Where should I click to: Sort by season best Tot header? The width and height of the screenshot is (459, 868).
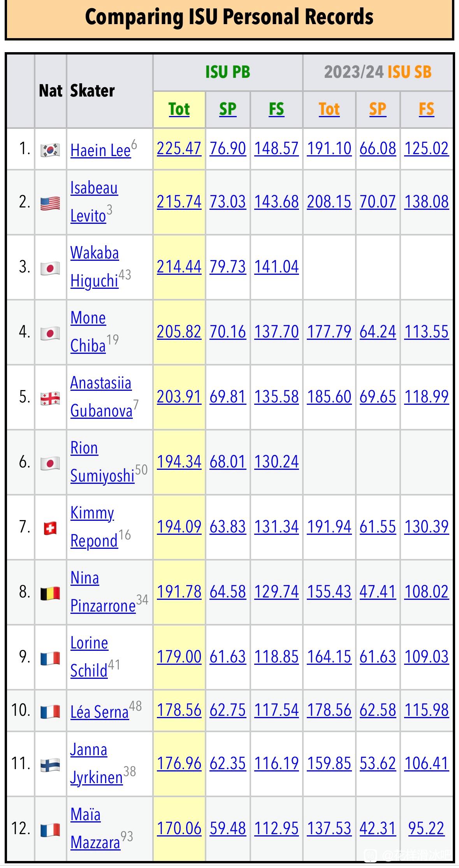point(329,109)
